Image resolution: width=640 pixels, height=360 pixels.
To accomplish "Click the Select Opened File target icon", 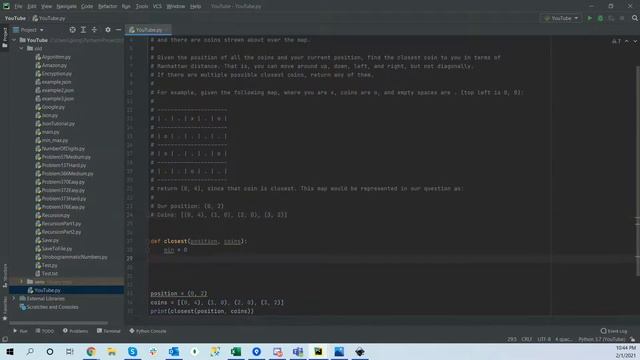I will 72,30.
